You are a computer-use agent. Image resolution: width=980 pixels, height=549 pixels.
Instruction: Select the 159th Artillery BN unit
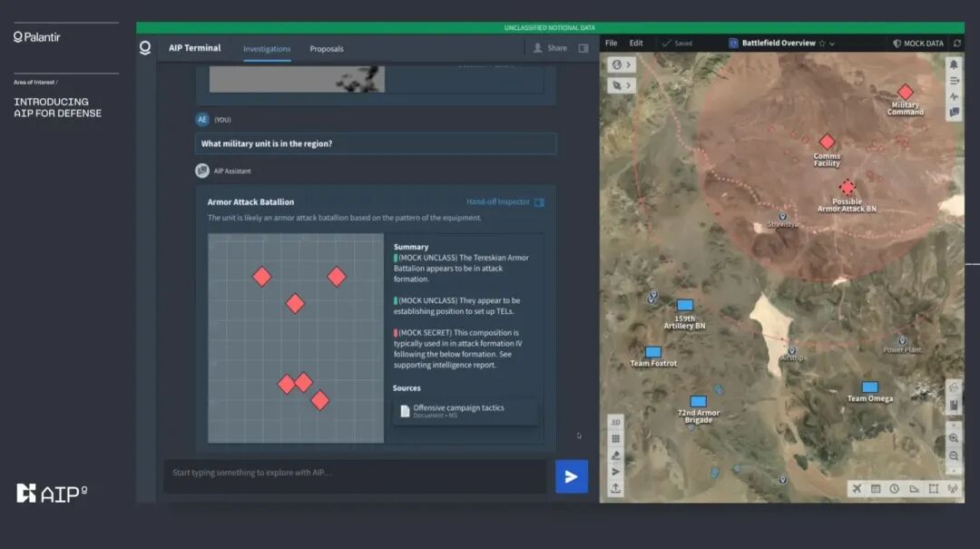coord(685,305)
